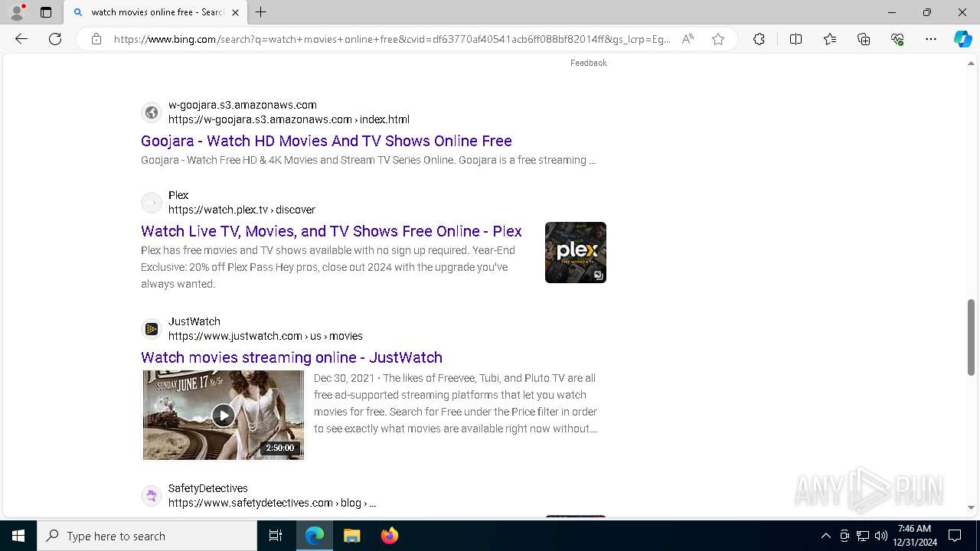Open the notification center icon

click(x=955, y=536)
